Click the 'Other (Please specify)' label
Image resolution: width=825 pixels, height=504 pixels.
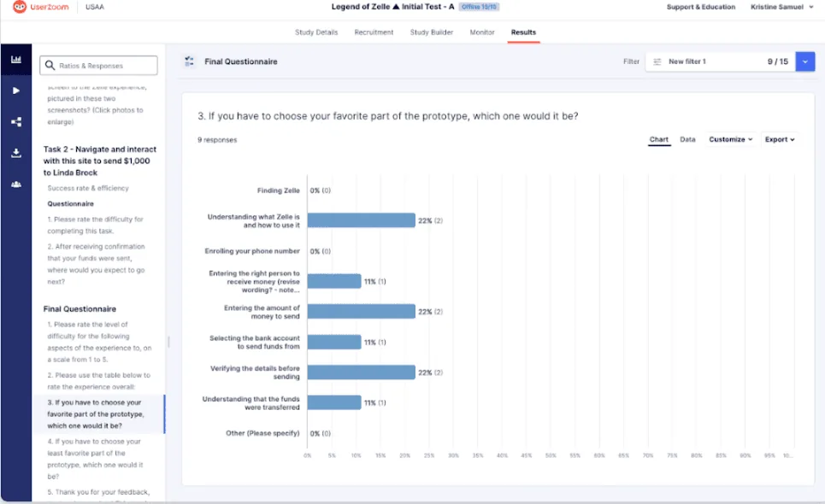click(262, 433)
